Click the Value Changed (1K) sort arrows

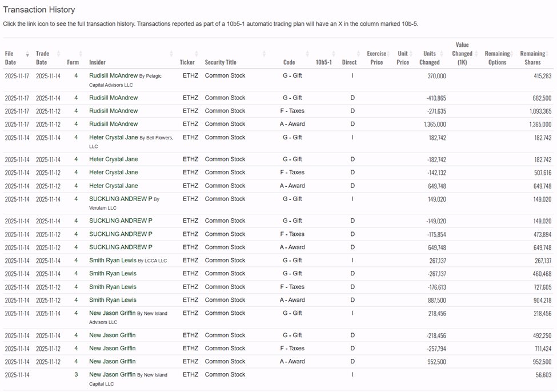coord(476,54)
